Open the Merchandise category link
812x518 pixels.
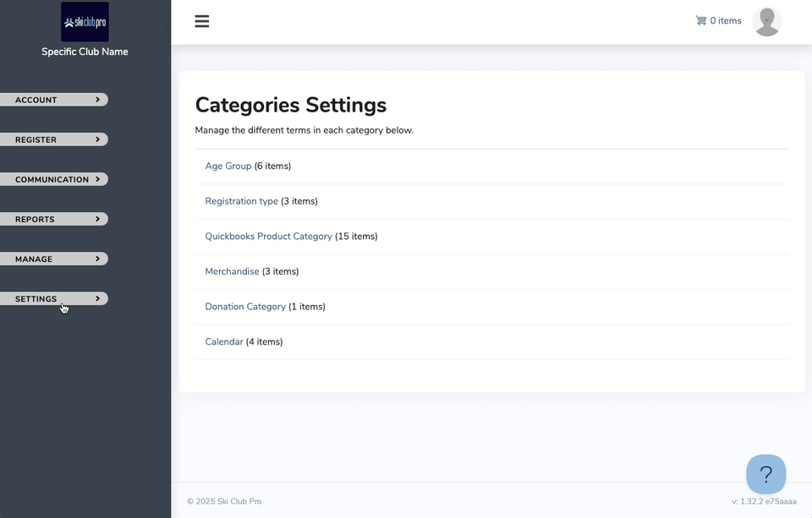pyautogui.click(x=232, y=272)
